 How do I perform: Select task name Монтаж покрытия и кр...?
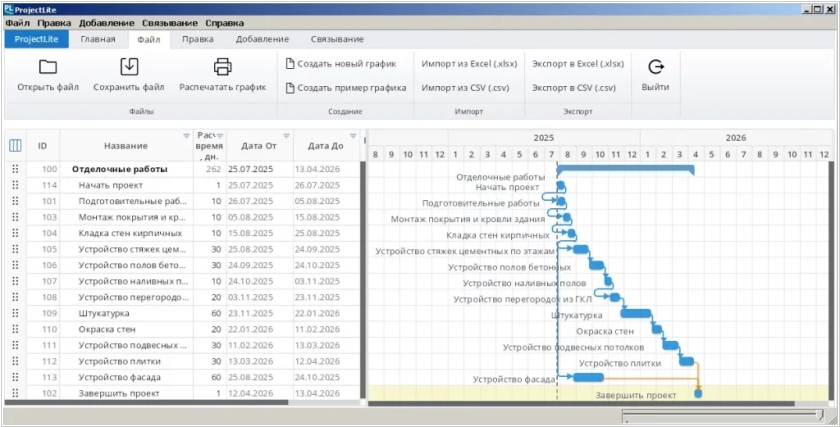pyautogui.click(x=133, y=217)
